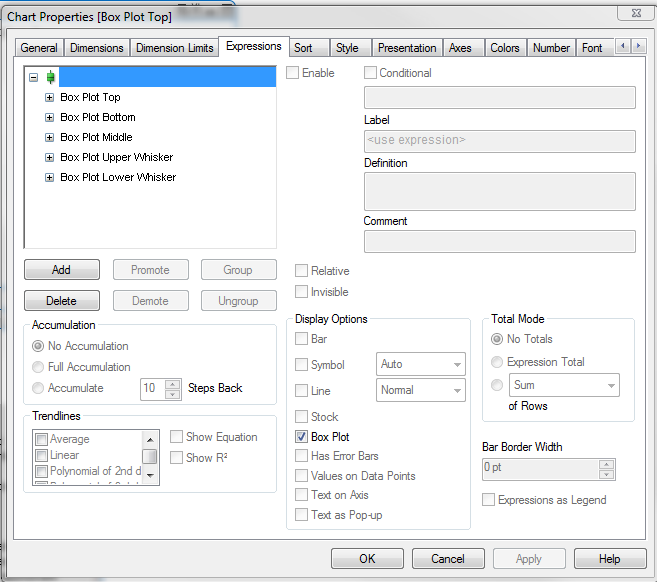Viewport: 657px width, 582px height.
Task: Select the Box Plot Top tree row
Action: point(90,97)
